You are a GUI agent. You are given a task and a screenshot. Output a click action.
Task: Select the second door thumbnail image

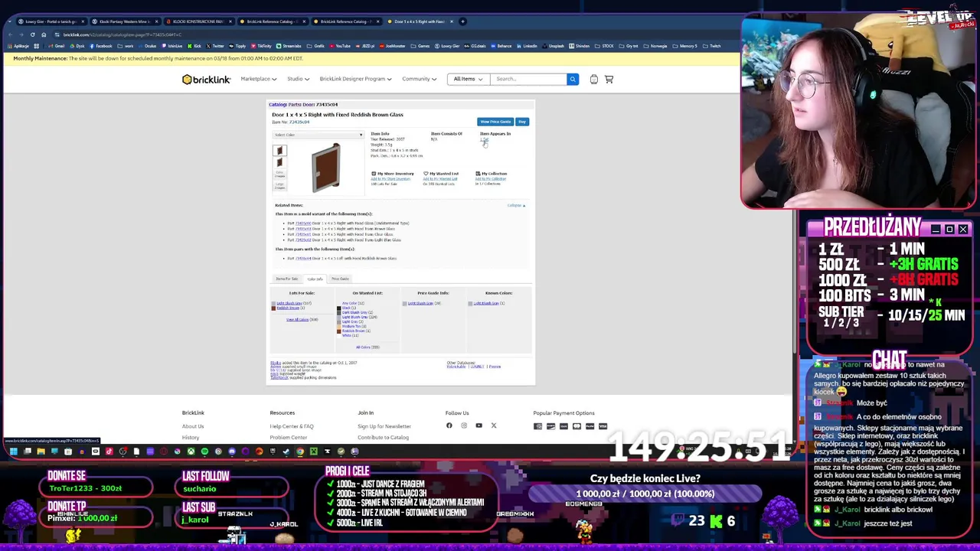point(279,162)
